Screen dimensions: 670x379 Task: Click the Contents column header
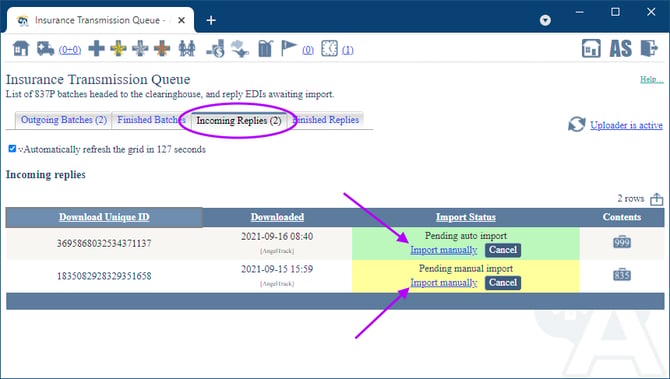[622, 217]
